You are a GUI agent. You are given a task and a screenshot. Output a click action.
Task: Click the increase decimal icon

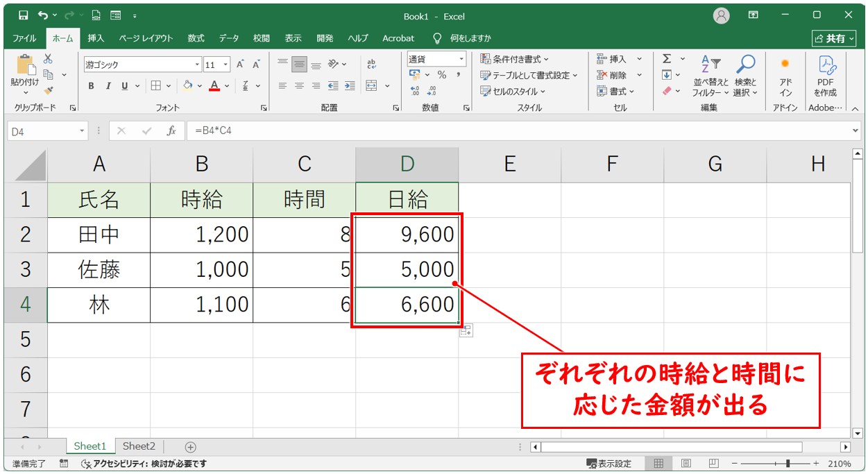tap(415, 91)
